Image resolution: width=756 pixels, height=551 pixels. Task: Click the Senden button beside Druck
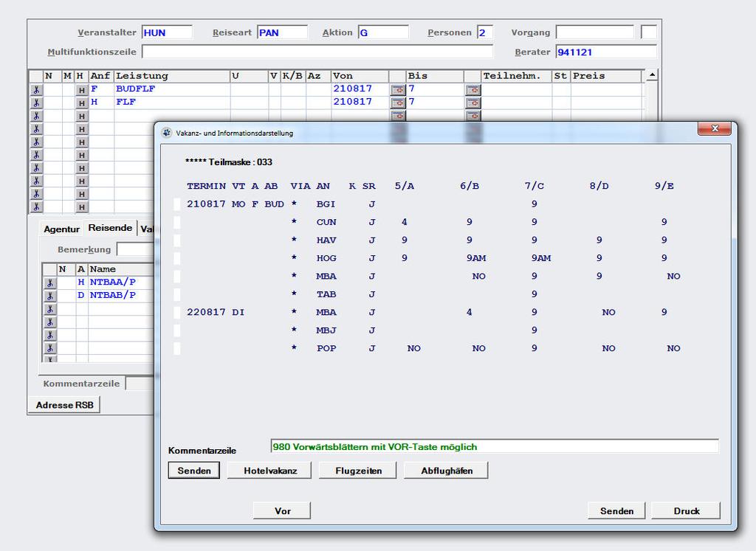click(x=616, y=511)
